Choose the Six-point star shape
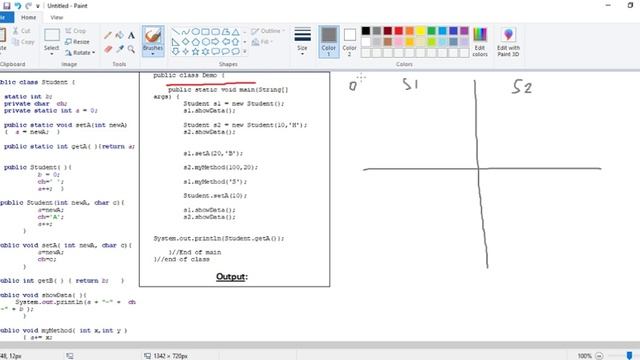The height and width of the screenshot is (360, 640). tap(205, 51)
